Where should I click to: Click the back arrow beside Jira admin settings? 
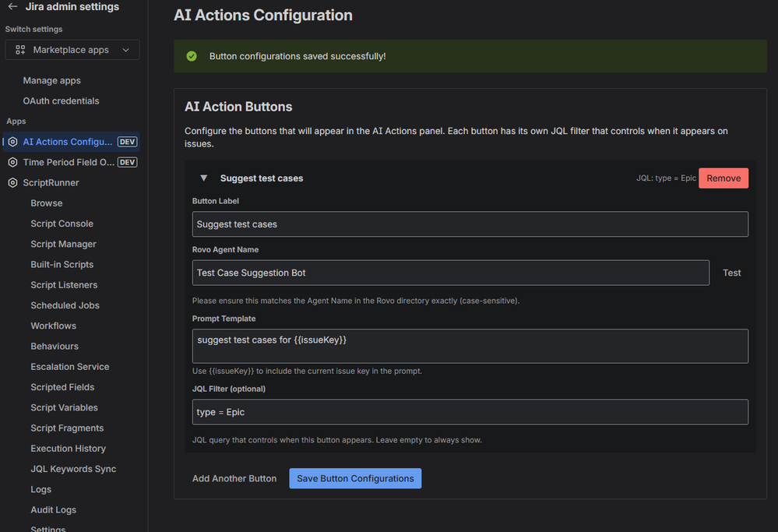(12, 7)
